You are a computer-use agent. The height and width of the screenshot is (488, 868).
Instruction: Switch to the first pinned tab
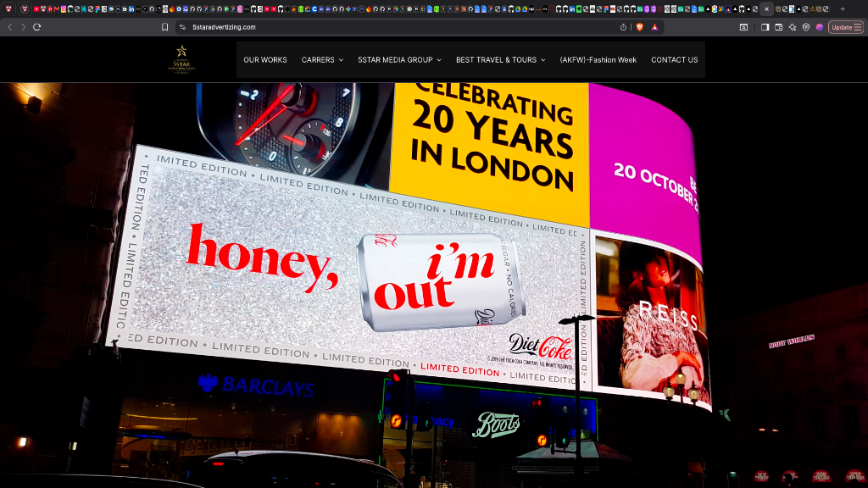[x=8, y=8]
